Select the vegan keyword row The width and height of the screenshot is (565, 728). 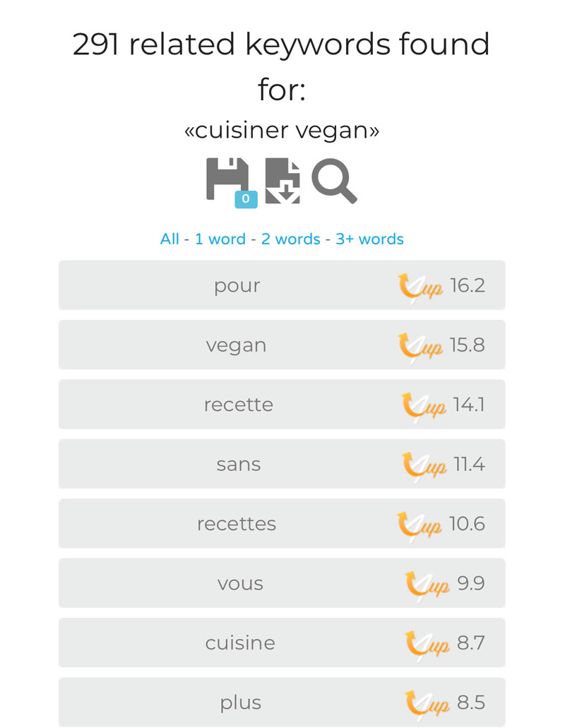[x=282, y=345]
